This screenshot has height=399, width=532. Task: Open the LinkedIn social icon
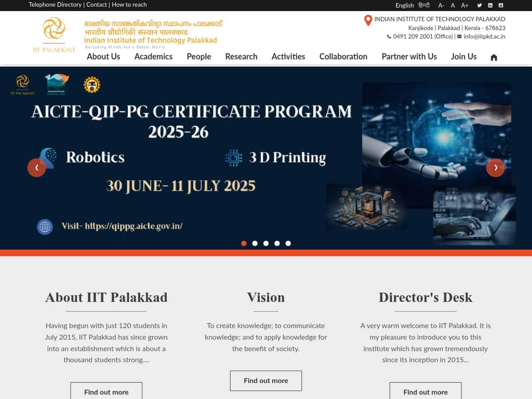point(490,5)
